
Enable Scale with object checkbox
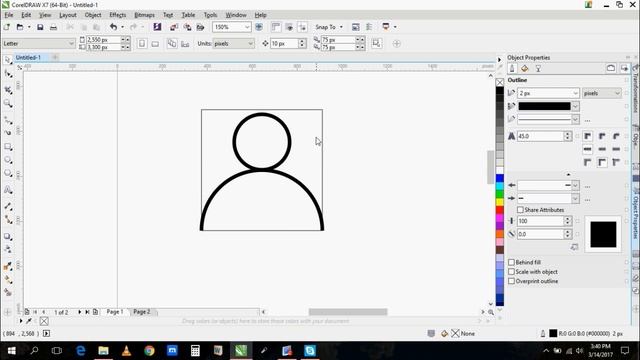coord(511,271)
